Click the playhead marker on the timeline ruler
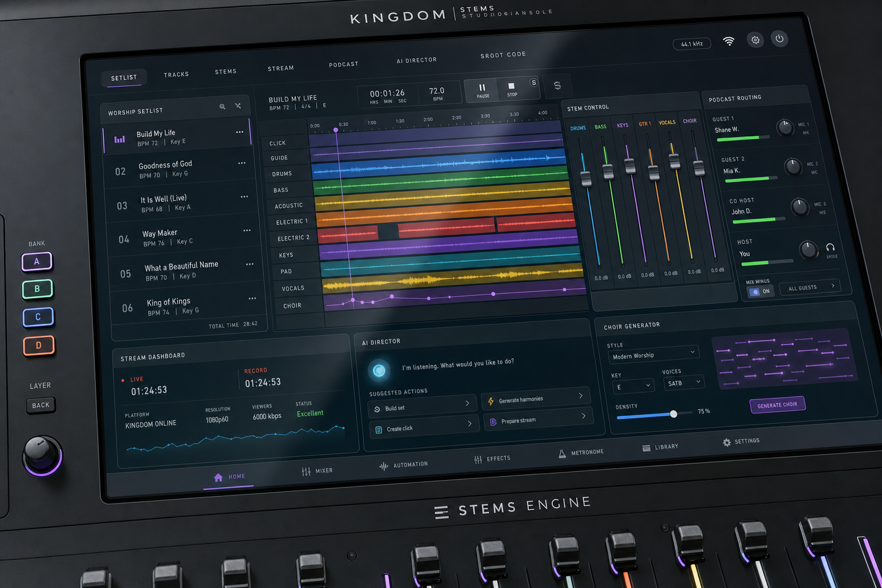Viewport: 882px width, 588px height. pyautogui.click(x=336, y=130)
